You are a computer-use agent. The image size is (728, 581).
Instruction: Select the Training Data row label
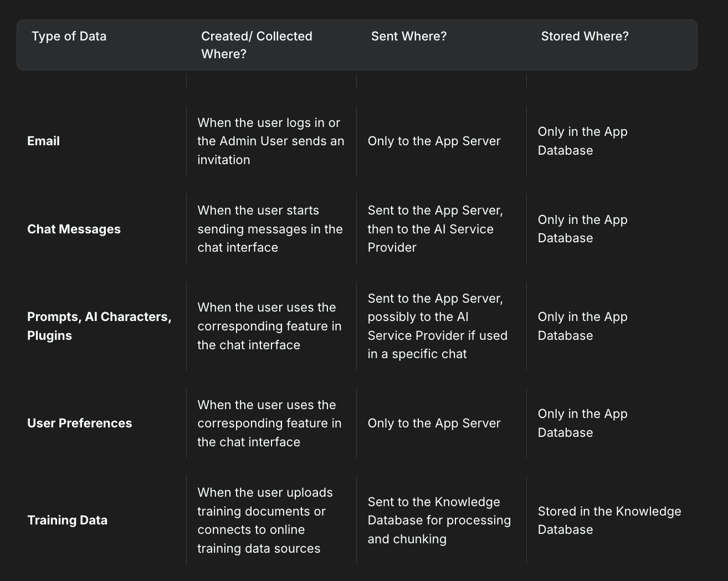67,520
